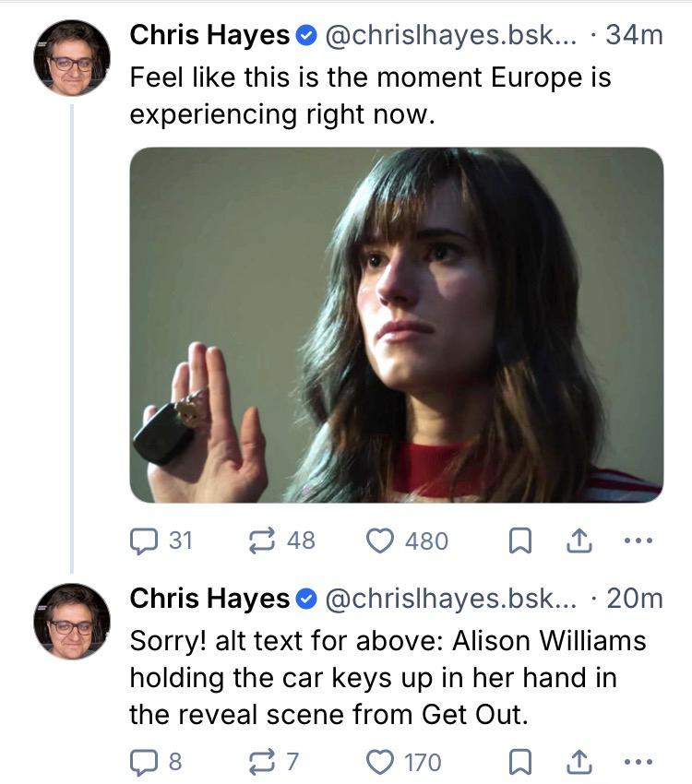Click the post text about Europe's moment
Viewport: 692px width, 784px height.
tap(369, 96)
